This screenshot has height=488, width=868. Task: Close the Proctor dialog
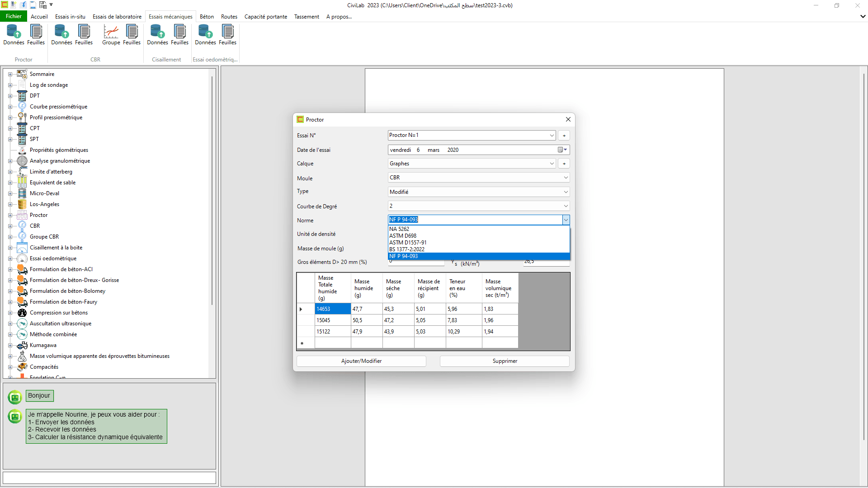tap(568, 119)
